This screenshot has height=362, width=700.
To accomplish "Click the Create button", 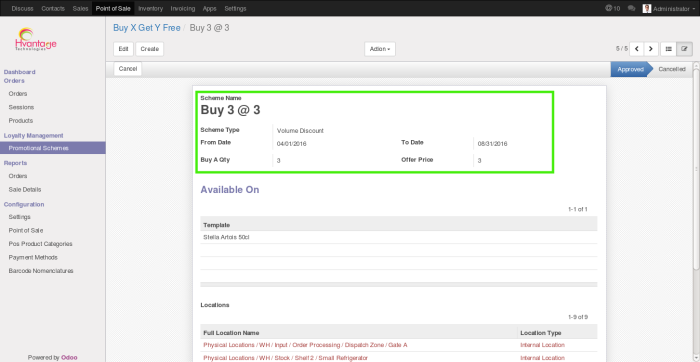I will pos(150,49).
